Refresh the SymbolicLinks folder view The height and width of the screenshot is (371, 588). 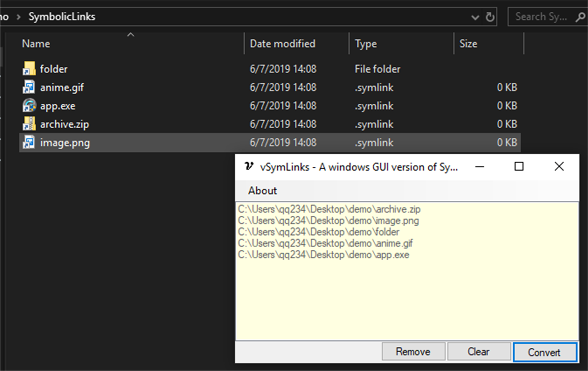(491, 16)
